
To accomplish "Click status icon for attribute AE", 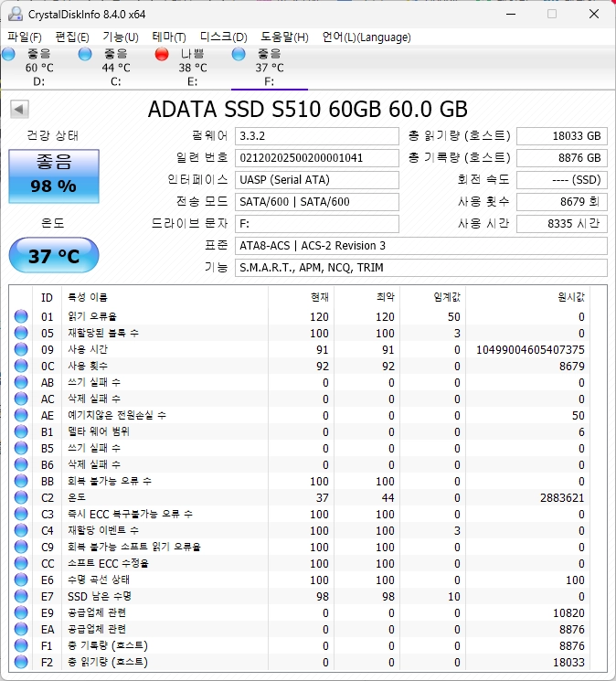I will pyautogui.click(x=21, y=415).
